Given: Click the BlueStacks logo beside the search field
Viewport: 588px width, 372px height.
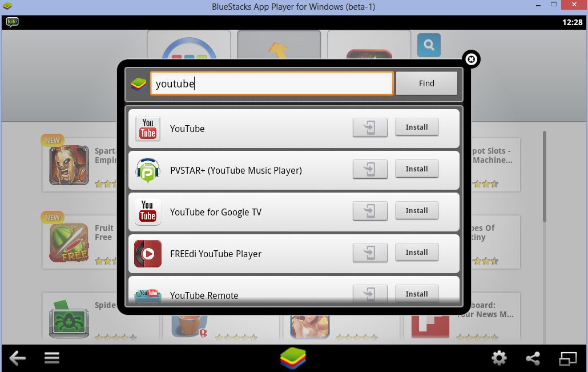Looking at the screenshot, I should click(138, 84).
